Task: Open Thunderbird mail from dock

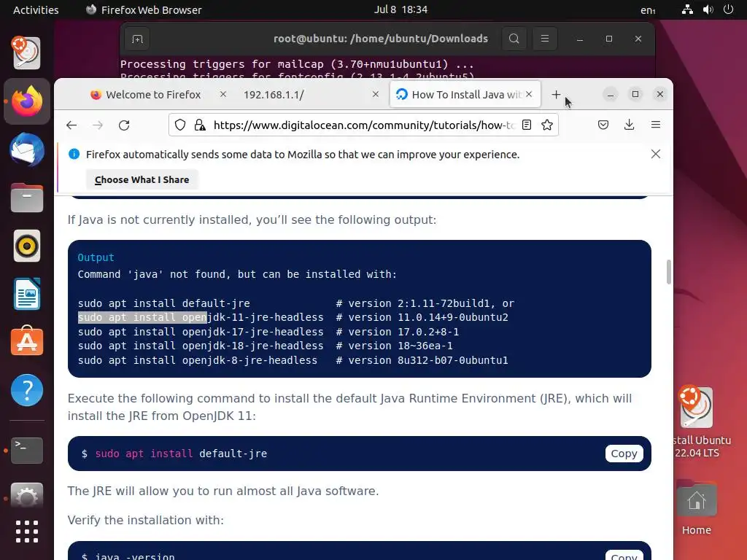Action: pos(27,150)
